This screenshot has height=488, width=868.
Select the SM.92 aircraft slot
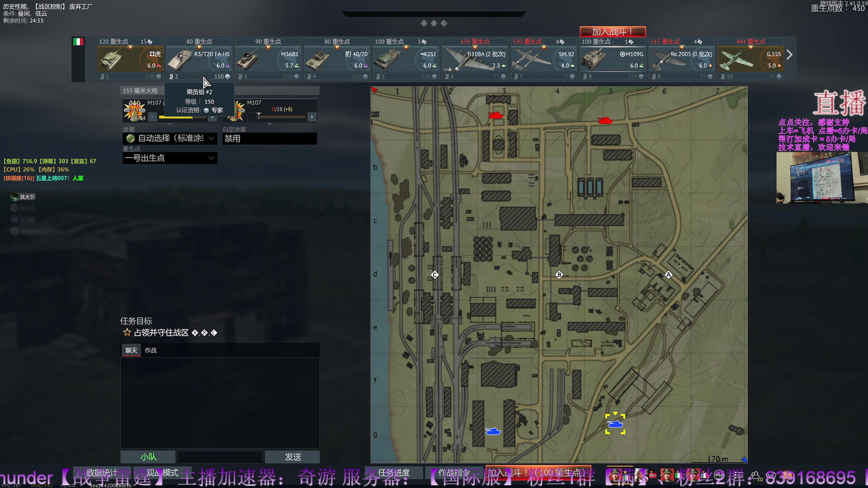click(544, 59)
